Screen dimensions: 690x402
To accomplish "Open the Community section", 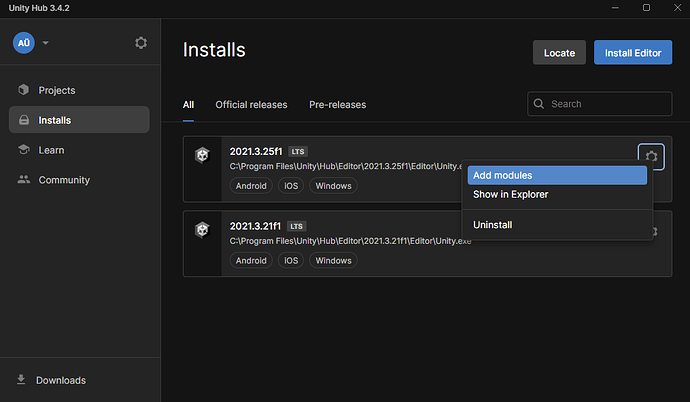I will point(64,180).
